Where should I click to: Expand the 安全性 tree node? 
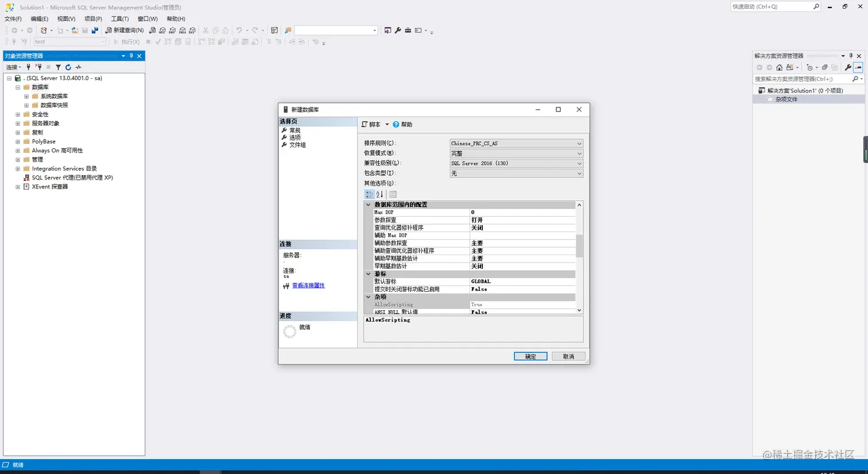(x=18, y=114)
